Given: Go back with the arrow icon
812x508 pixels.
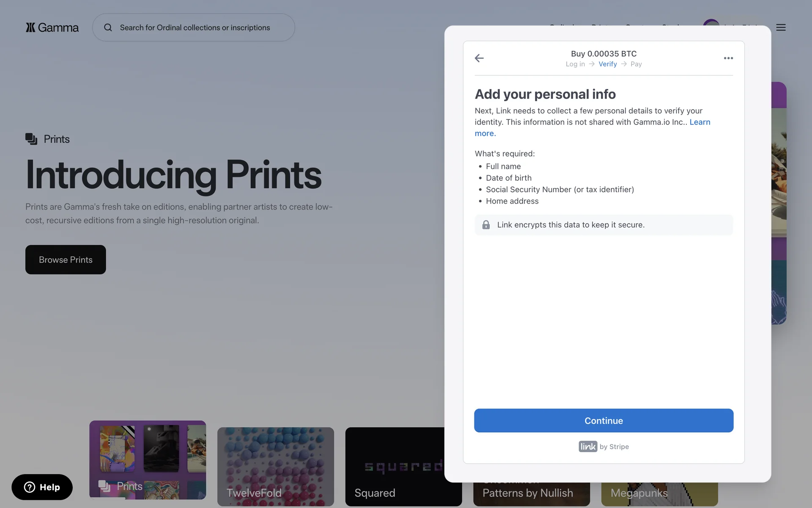Looking at the screenshot, I should [x=479, y=58].
